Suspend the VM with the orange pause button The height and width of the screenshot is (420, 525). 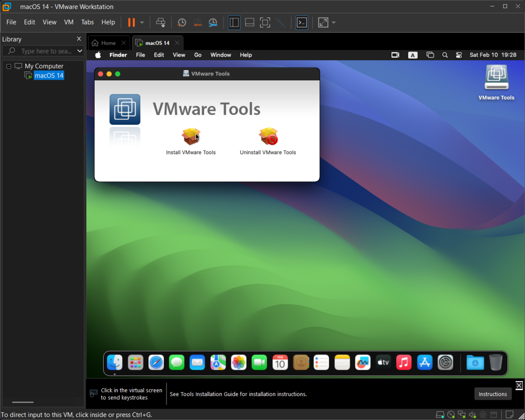pos(132,23)
